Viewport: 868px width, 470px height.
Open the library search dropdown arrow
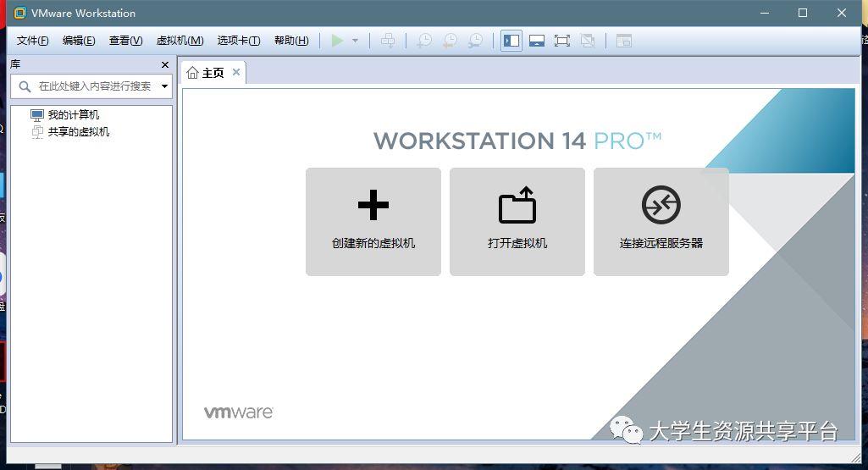[164, 86]
